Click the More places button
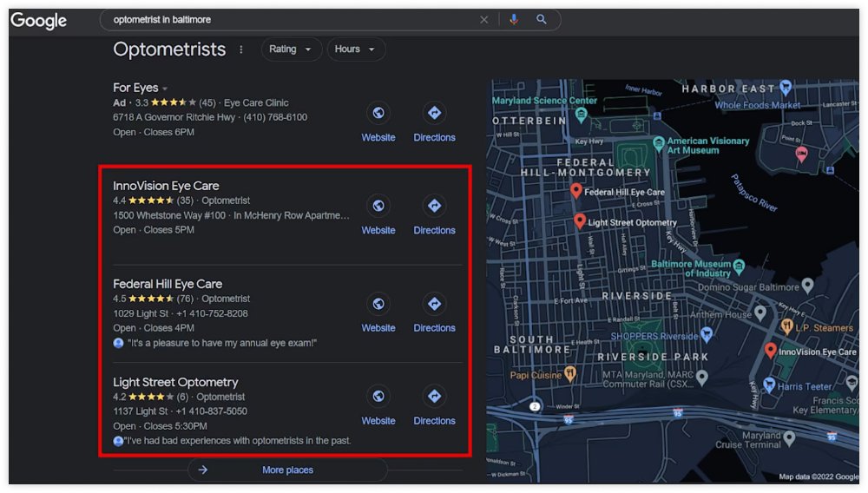868x493 pixels. 287,470
